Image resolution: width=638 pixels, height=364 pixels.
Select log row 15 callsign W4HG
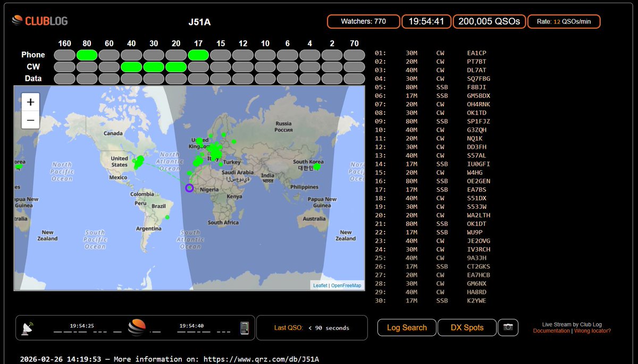pyautogui.click(x=475, y=173)
